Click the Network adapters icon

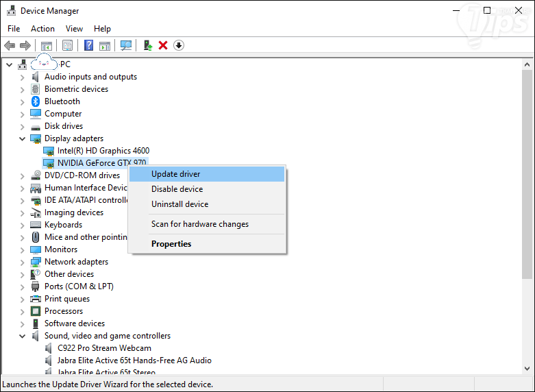coord(36,262)
